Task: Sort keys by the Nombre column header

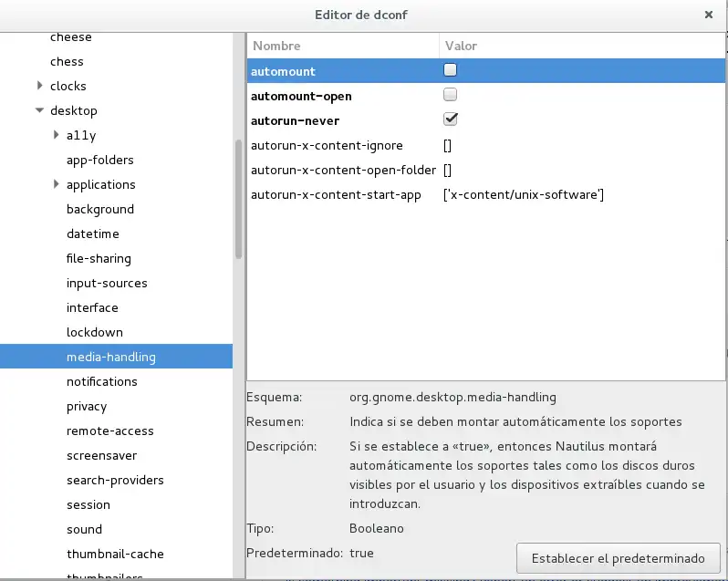Action: click(343, 46)
